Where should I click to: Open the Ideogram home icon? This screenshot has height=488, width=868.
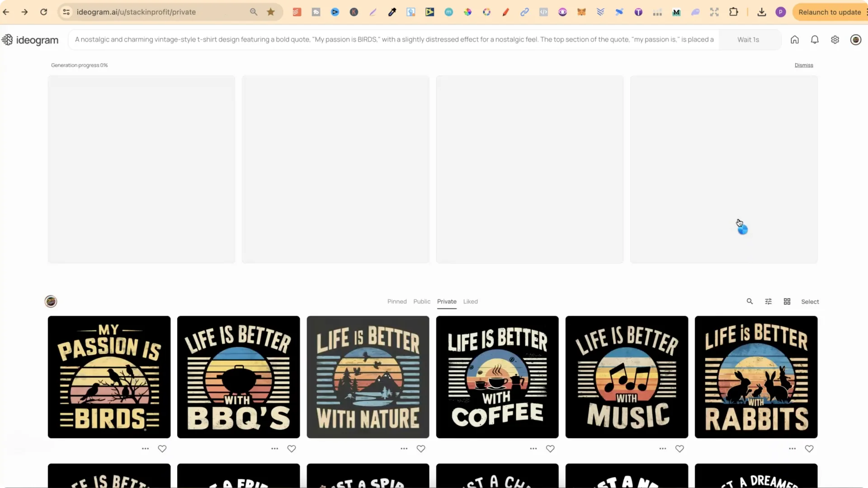(794, 40)
